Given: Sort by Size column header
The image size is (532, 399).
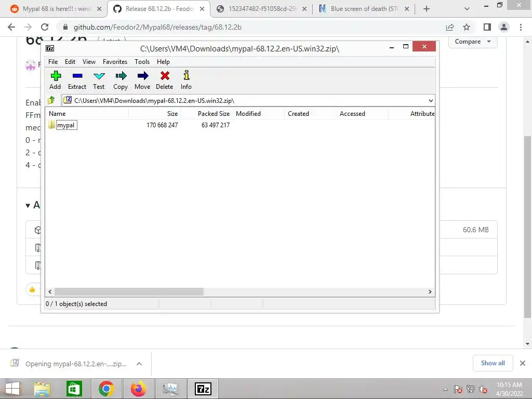Looking at the screenshot, I should (154, 114).
